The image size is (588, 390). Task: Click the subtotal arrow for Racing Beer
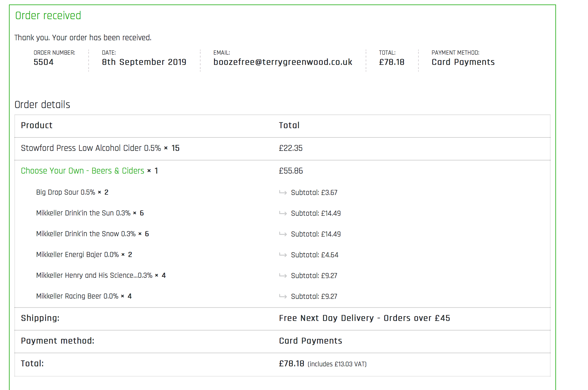[x=283, y=296]
